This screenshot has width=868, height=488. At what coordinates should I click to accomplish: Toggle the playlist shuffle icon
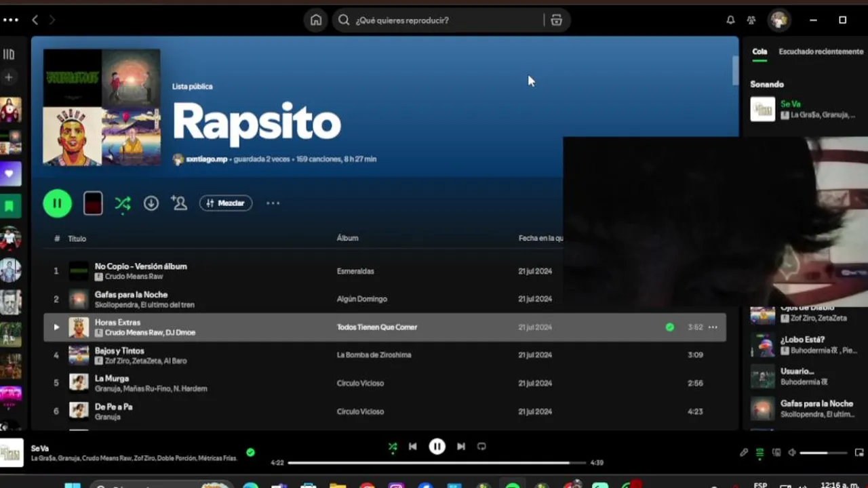tap(123, 203)
